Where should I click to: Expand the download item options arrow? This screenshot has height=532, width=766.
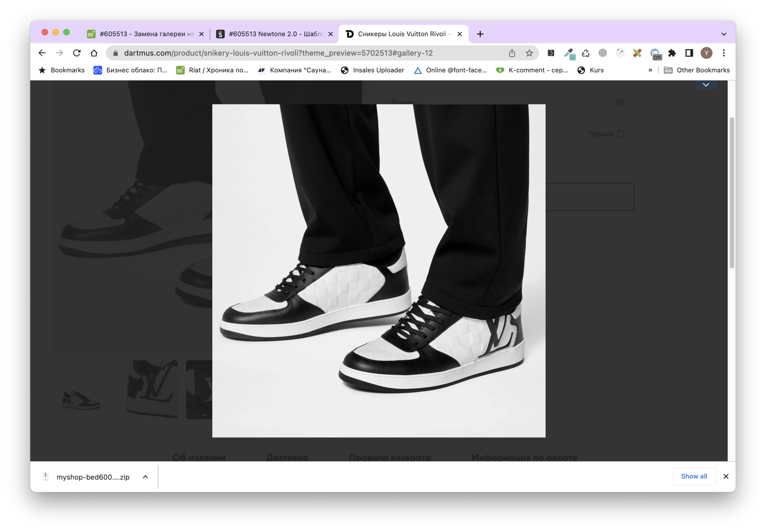[x=145, y=477]
